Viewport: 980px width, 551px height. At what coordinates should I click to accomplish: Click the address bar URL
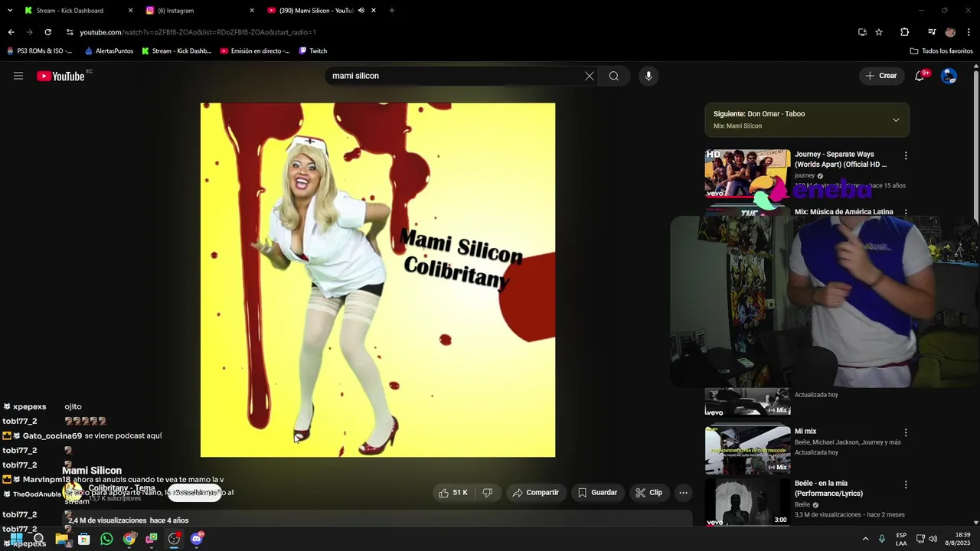198,32
